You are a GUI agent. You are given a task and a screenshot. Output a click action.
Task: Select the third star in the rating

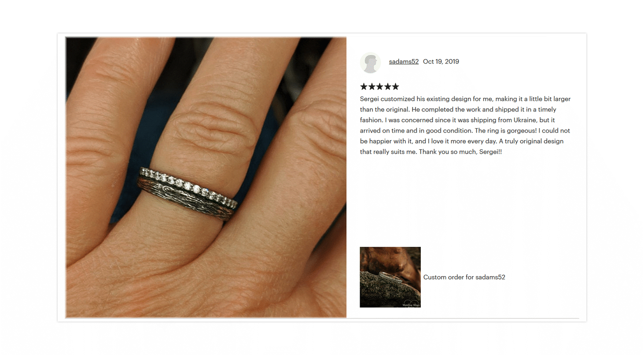tap(379, 87)
